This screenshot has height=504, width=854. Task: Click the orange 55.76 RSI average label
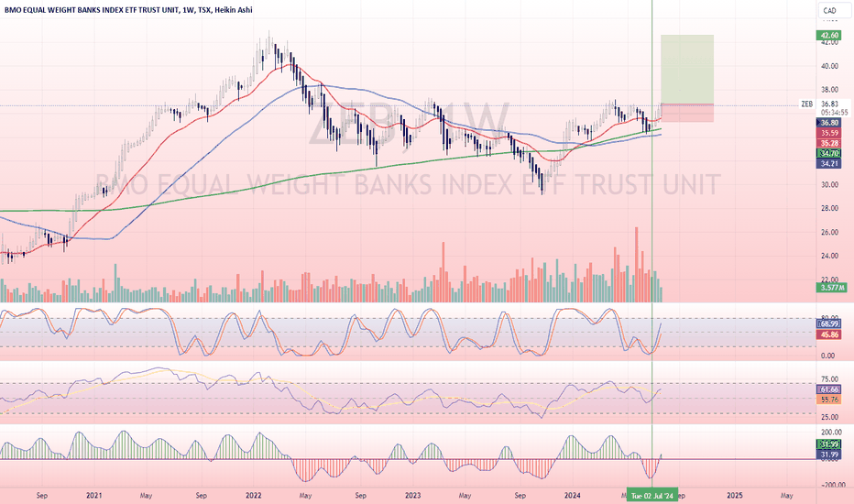[x=829, y=400]
